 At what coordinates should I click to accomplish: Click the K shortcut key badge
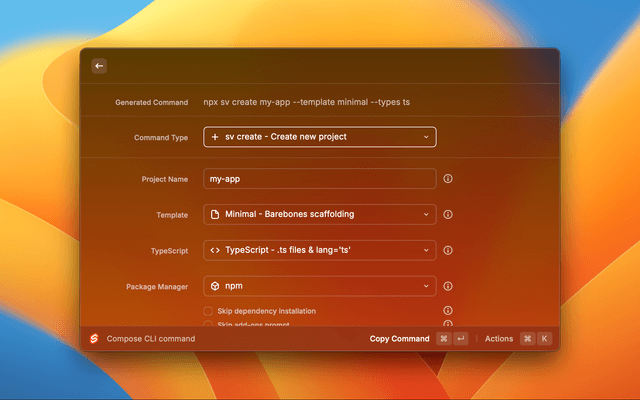[545, 339]
